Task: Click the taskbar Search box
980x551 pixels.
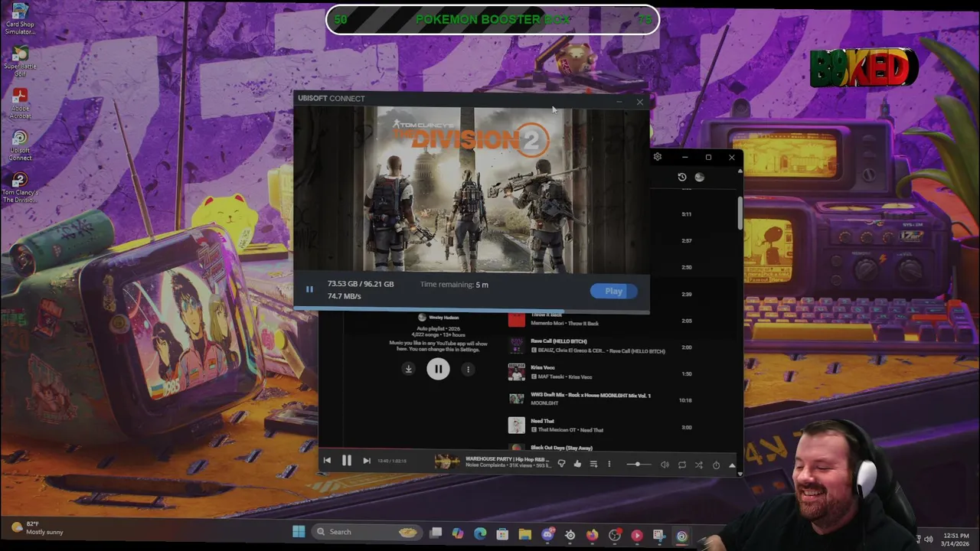Action: (x=367, y=532)
